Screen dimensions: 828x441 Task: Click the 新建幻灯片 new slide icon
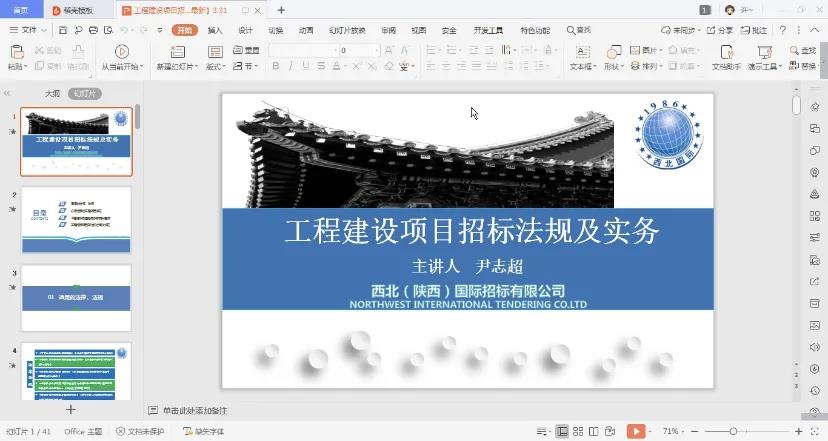click(175, 51)
